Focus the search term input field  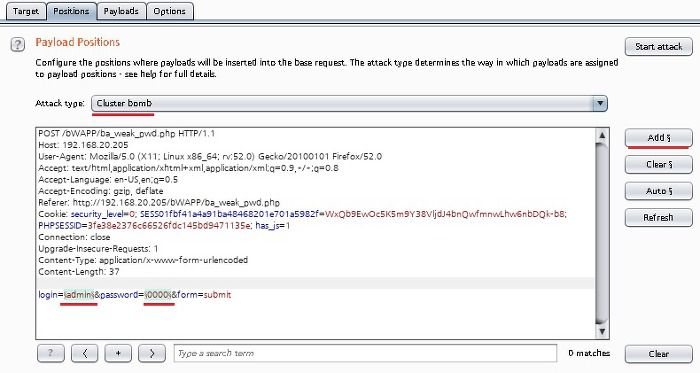365,353
